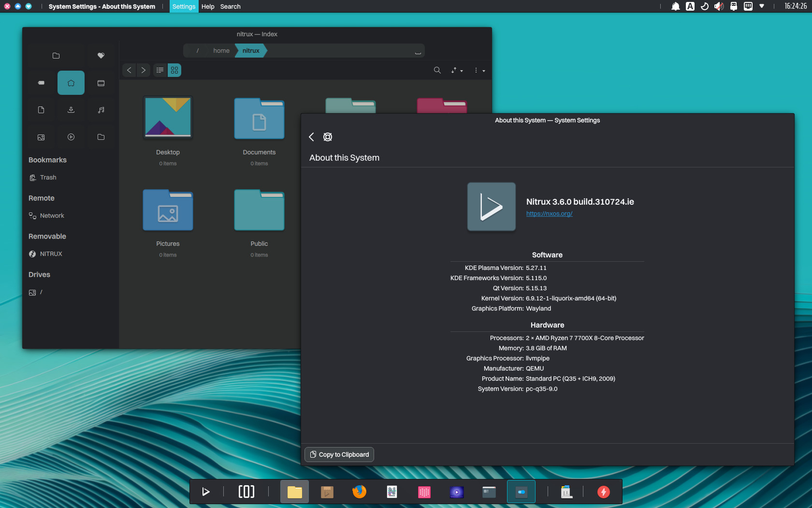Click the root slash breadcrumb segment
Screen dimensions: 812x508
coord(197,50)
